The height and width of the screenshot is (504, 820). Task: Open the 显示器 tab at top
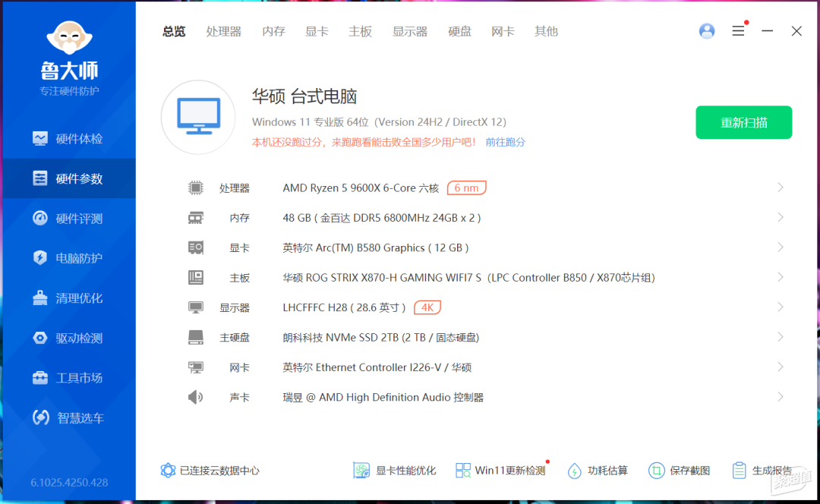pyautogui.click(x=410, y=31)
